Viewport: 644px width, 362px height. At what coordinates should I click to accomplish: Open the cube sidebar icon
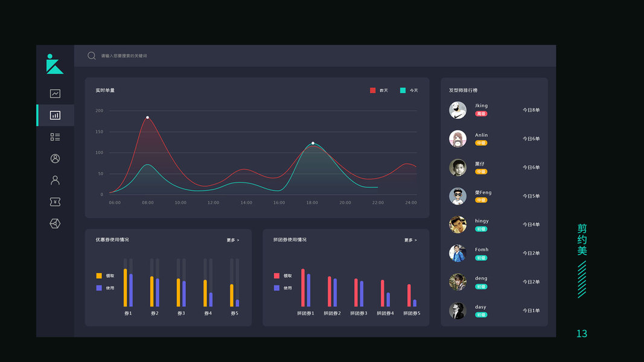tap(55, 223)
